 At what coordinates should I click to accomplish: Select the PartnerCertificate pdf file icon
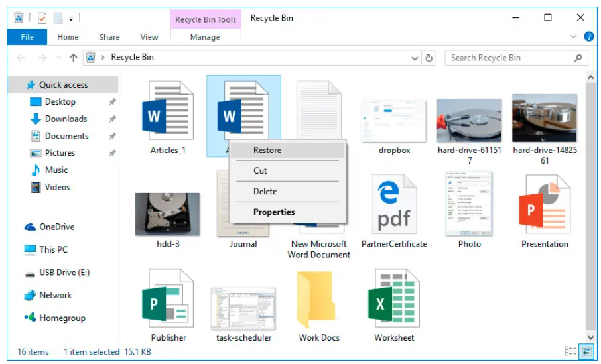click(394, 204)
